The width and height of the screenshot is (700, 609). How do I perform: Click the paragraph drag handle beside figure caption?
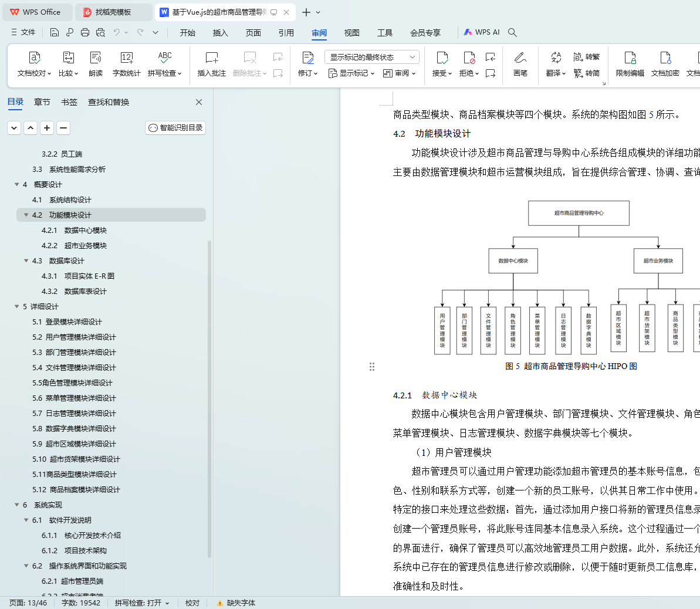point(372,367)
